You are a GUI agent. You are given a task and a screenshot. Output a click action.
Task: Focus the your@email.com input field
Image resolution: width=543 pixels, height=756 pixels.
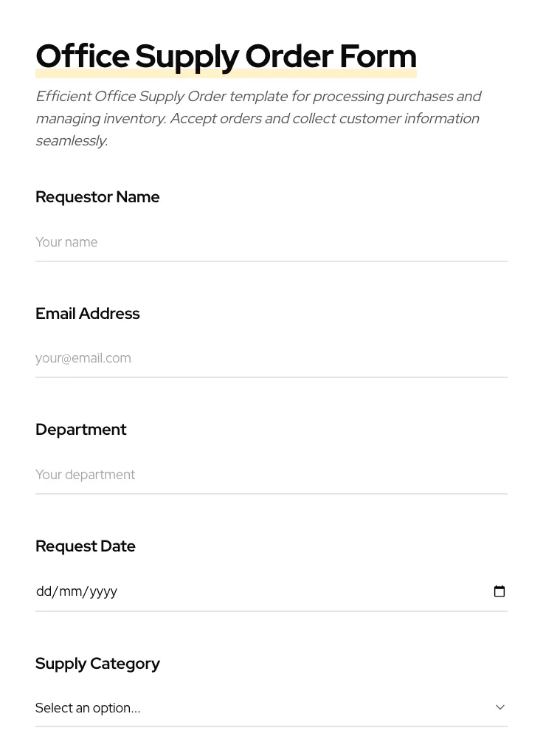pos(271,358)
